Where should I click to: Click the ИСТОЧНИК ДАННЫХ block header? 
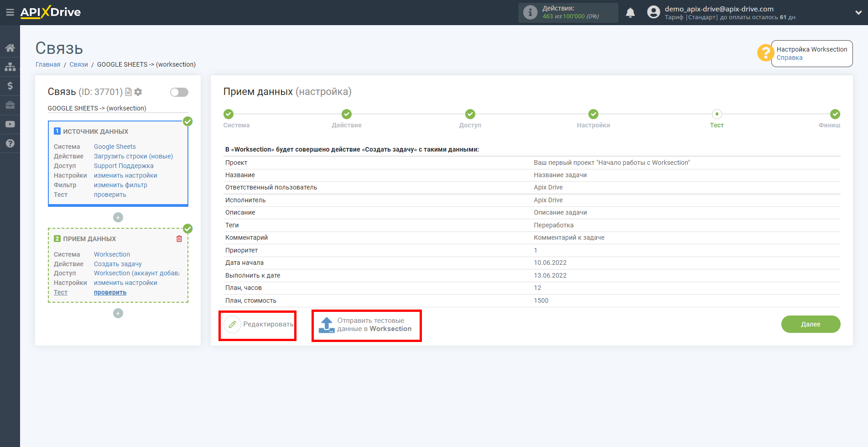point(95,131)
